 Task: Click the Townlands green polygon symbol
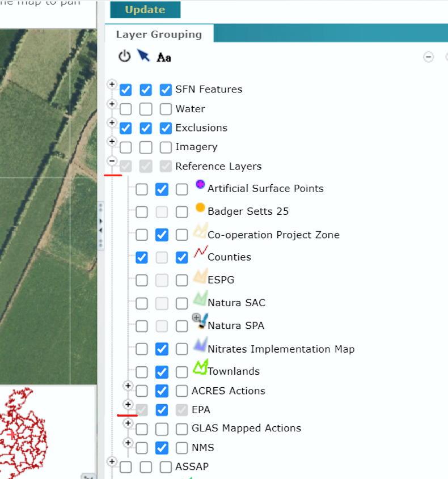(x=200, y=368)
